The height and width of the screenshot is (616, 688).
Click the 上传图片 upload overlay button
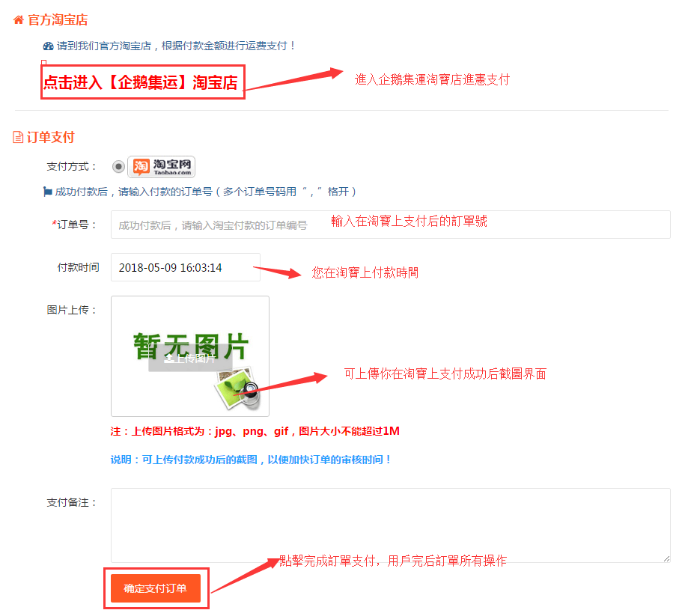tap(190, 359)
